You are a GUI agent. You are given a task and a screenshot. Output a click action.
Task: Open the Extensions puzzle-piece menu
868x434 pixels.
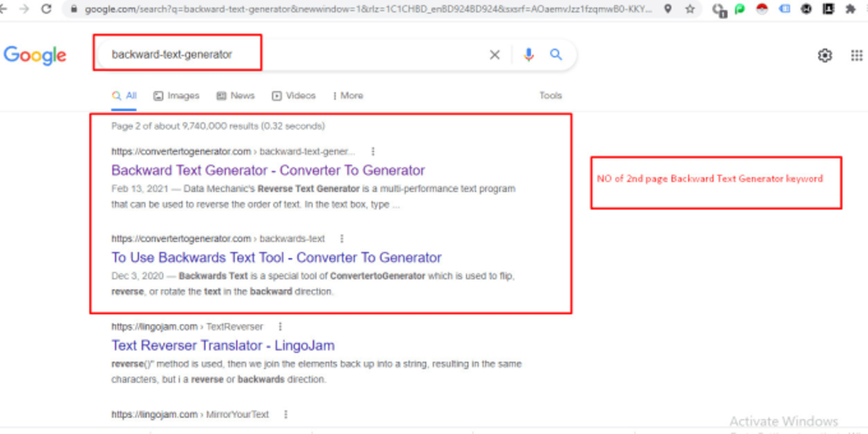(x=851, y=9)
